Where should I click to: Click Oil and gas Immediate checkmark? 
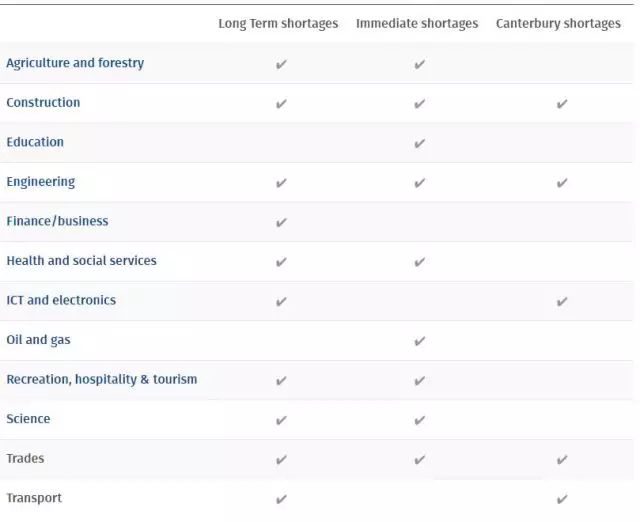tap(420, 341)
